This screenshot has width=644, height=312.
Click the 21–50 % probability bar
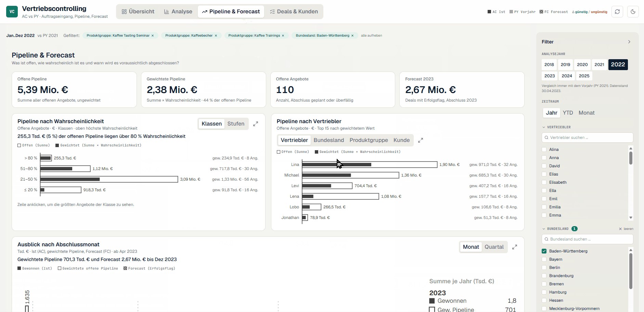pyautogui.click(x=109, y=179)
